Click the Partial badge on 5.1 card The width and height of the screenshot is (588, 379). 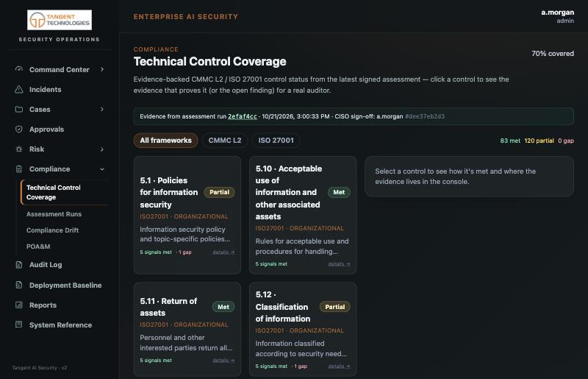(219, 192)
